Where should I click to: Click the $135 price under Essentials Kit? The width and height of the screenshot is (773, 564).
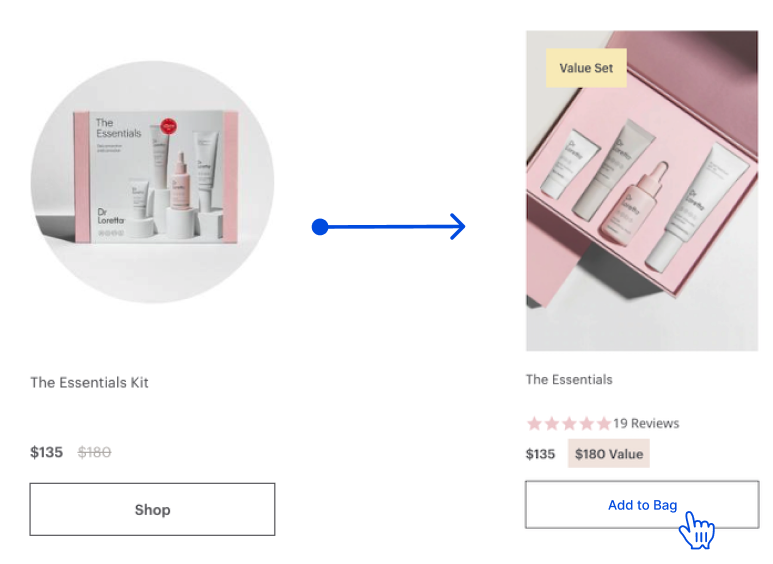point(46,452)
